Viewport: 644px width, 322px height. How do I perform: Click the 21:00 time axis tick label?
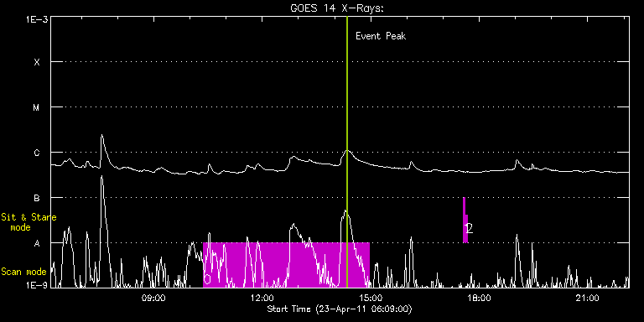[x=587, y=298]
